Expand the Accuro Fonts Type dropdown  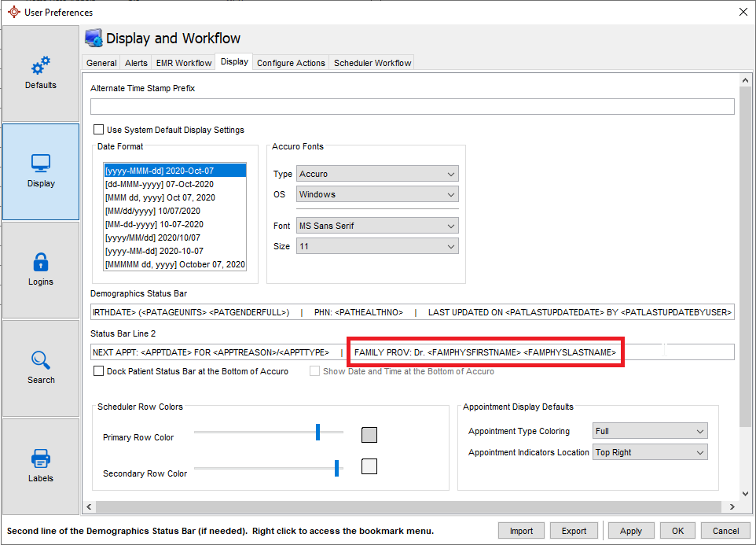pyautogui.click(x=377, y=174)
